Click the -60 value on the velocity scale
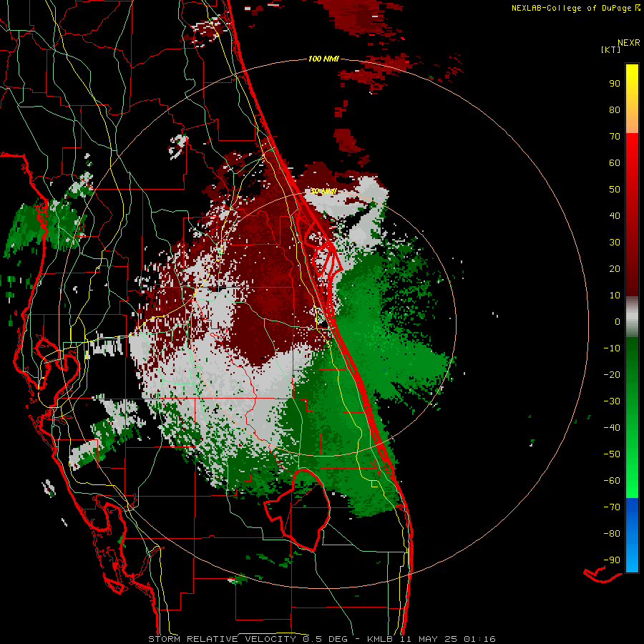 [x=612, y=481]
